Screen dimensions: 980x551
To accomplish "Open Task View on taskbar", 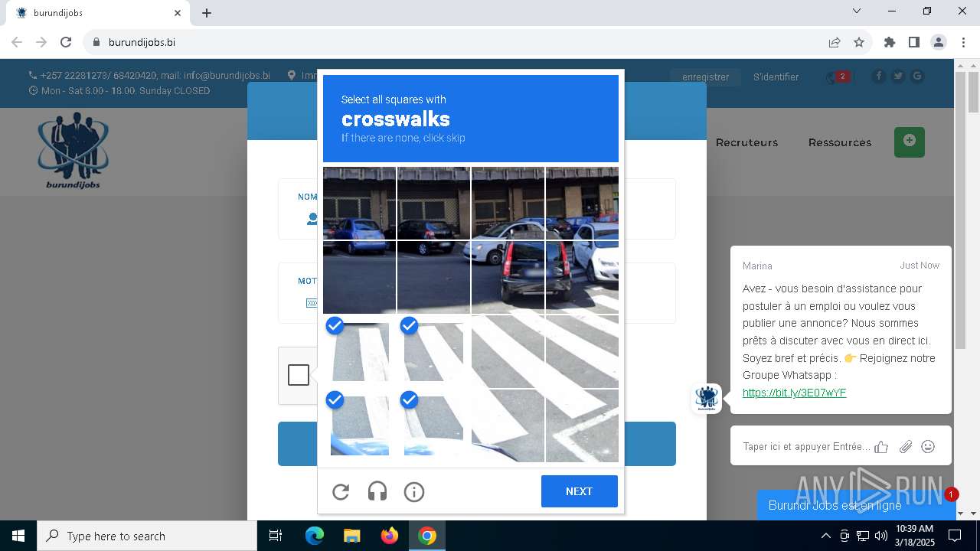I will click(x=276, y=536).
